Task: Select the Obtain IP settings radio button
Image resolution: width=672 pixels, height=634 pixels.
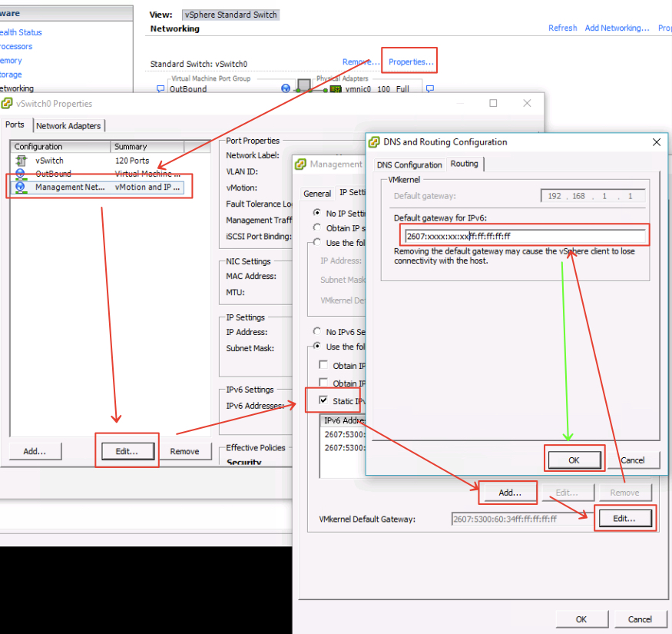Action: tap(317, 227)
